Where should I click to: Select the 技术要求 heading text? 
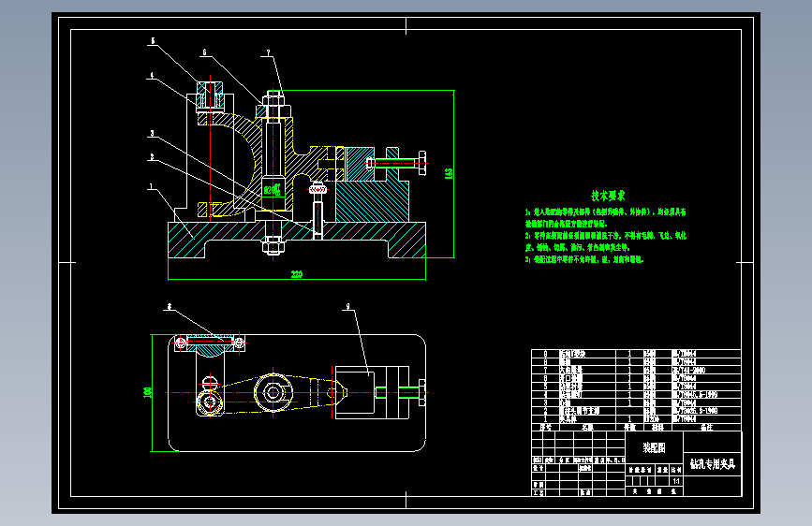(x=608, y=196)
